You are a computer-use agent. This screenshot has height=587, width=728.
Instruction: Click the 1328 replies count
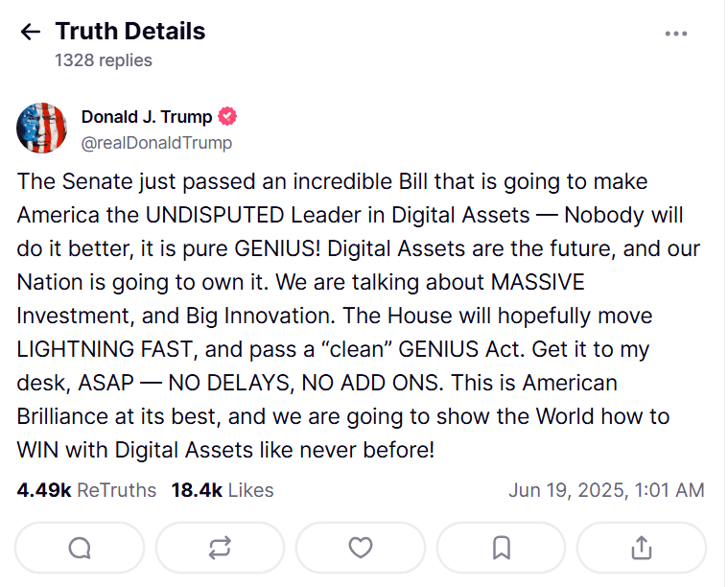104,60
